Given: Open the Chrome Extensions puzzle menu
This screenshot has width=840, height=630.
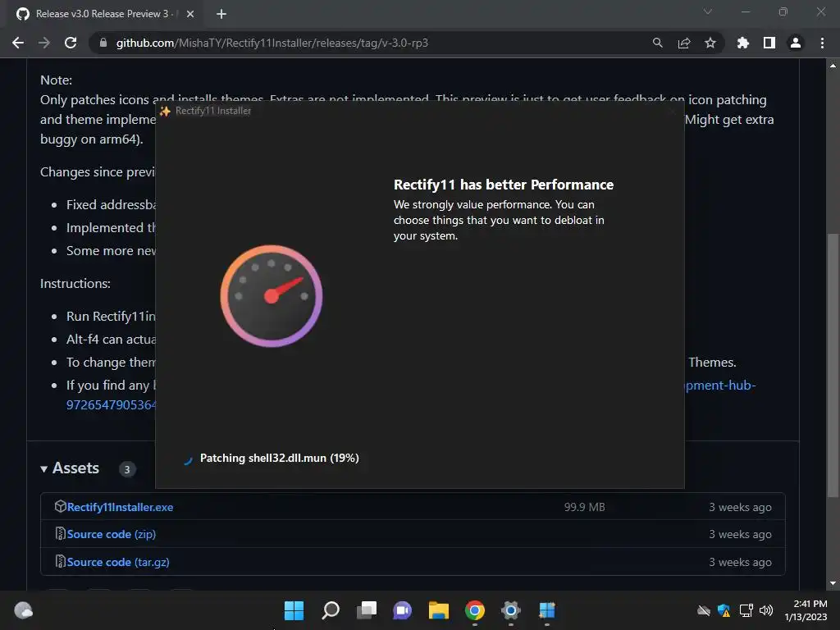Looking at the screenshot, I should coord(742,43).
